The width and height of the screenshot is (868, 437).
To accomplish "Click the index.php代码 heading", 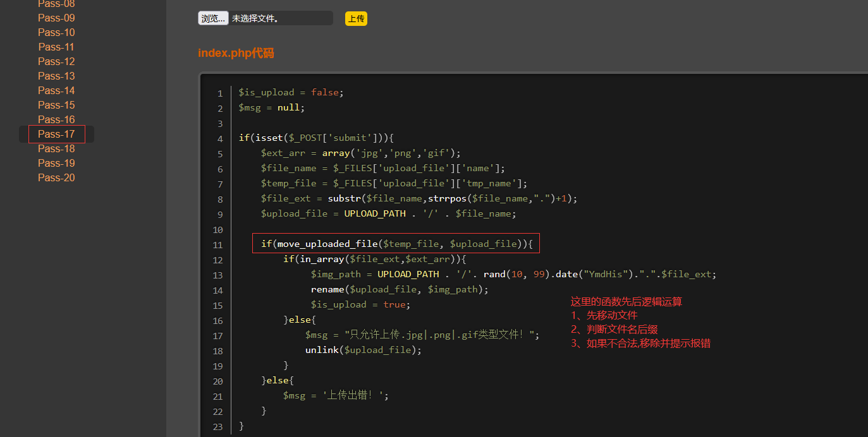I will point(236,53).
